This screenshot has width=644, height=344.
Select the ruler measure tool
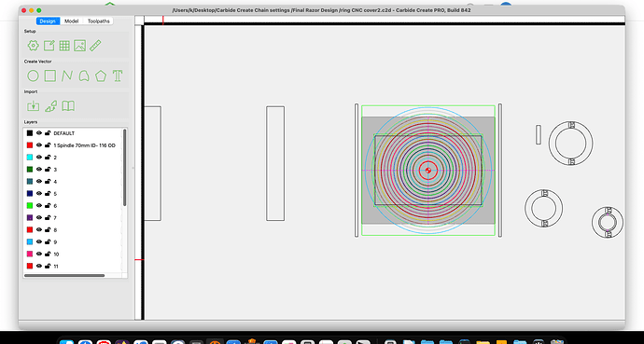[95, 46]
